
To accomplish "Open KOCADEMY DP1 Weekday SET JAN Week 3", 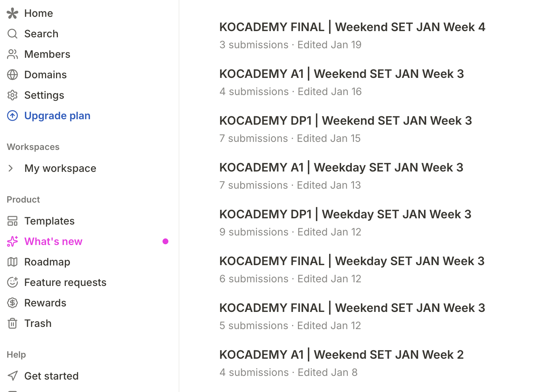I will [x=345, y=215].
